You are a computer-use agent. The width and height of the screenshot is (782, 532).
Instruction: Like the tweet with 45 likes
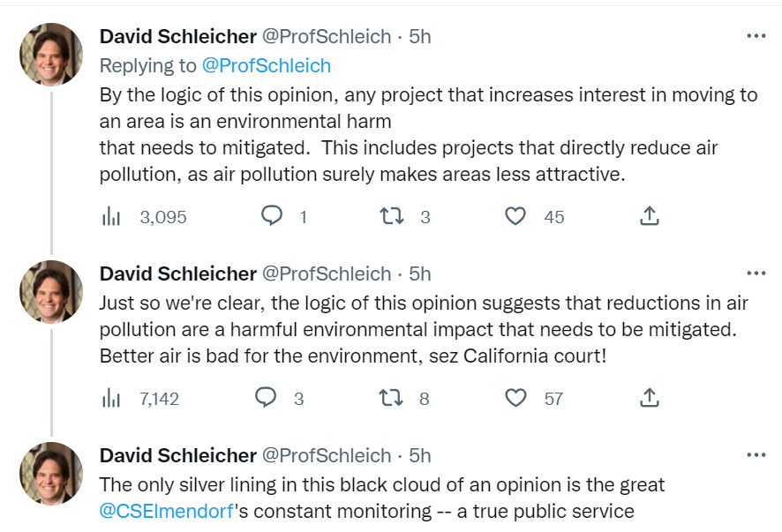pos(515,216)
